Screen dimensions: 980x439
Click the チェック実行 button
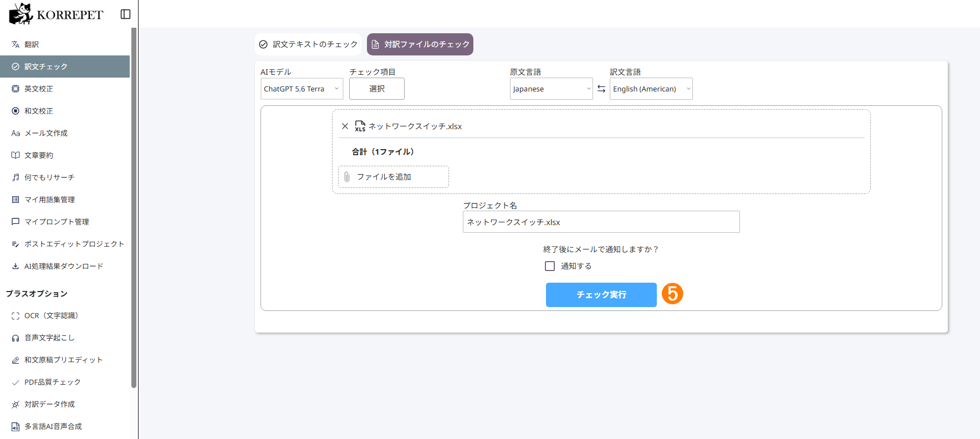coord(601,295)
